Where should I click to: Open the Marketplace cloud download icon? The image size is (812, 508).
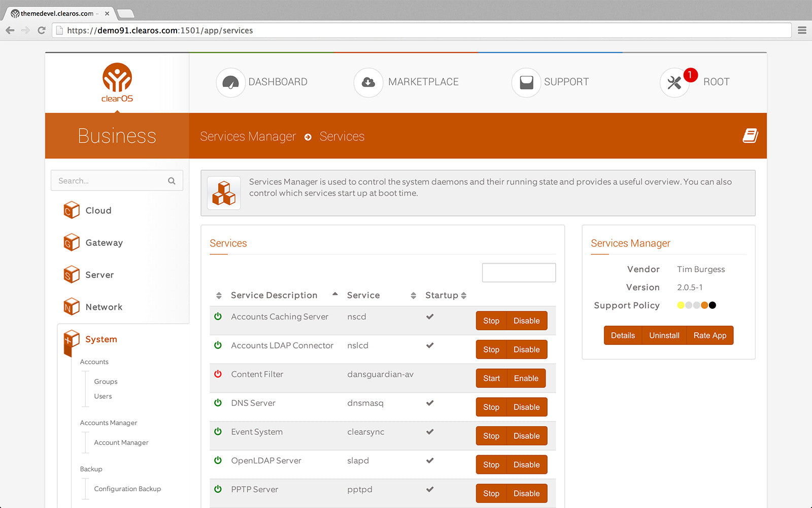(x=368, y=82)
